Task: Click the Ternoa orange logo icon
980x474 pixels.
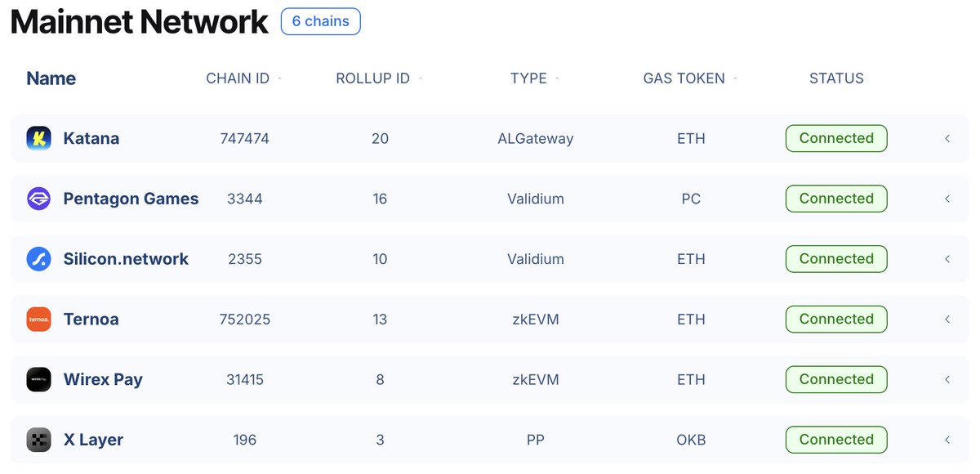Action: 38,319
